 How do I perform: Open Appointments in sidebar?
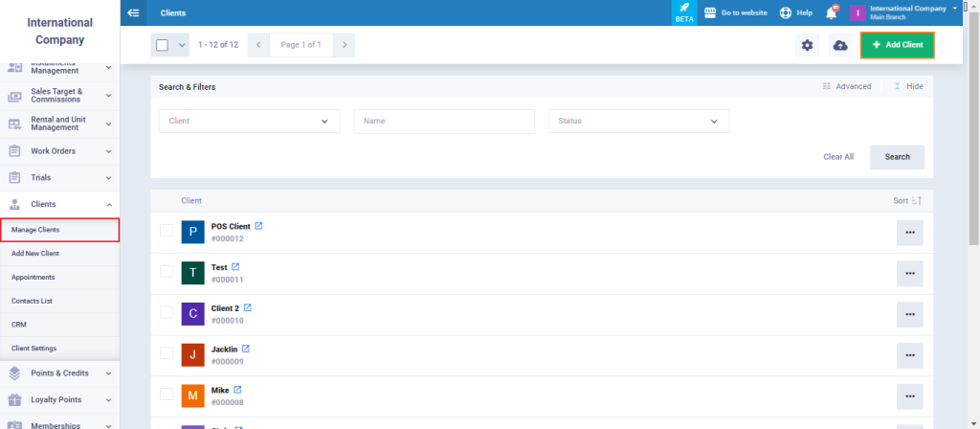pyautogui.click(x=60, y=277)
